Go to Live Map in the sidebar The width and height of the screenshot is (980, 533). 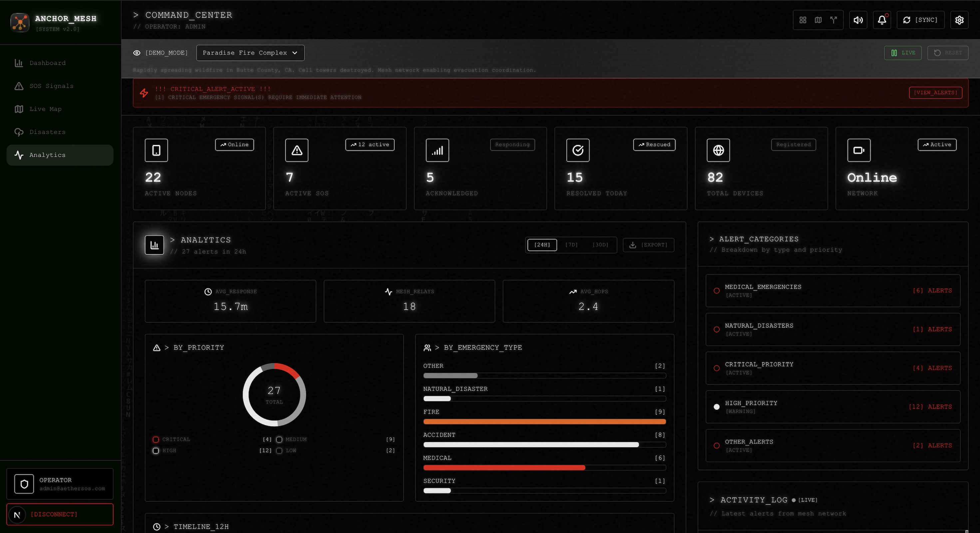(x=45, y=109)
